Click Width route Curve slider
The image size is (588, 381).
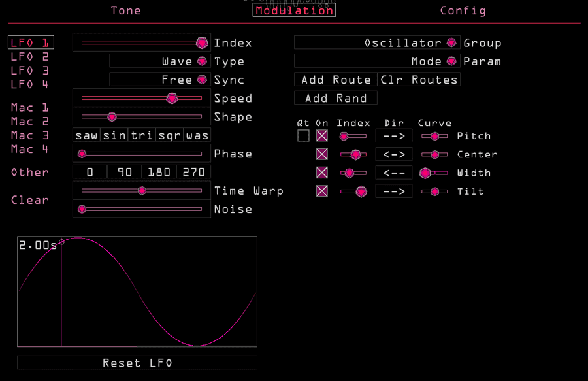[434, 173]
